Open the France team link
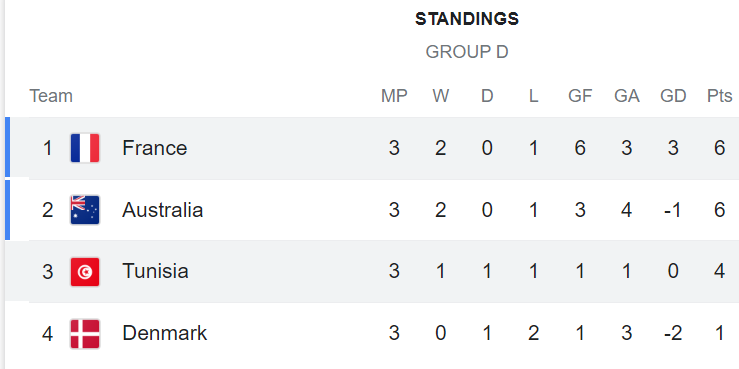Viewport: 739px width, 369px height. [155, 148]
